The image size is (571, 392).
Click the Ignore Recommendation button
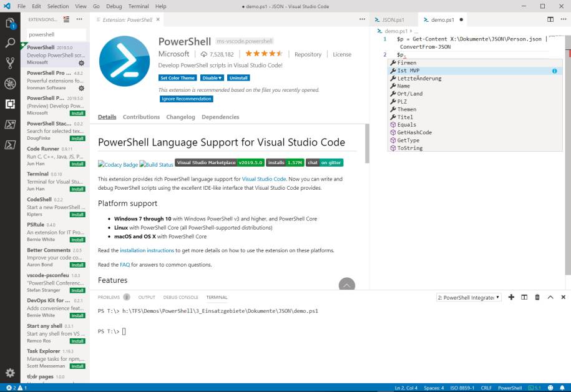pyautogui.click(x=187, y=99)
